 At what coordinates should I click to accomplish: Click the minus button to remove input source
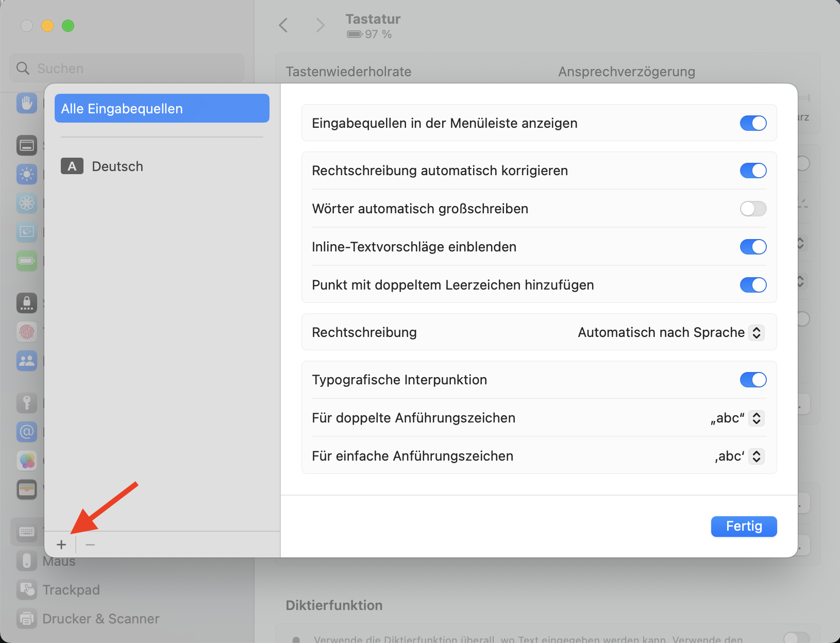pyautogui.click(x=90, y=545)
